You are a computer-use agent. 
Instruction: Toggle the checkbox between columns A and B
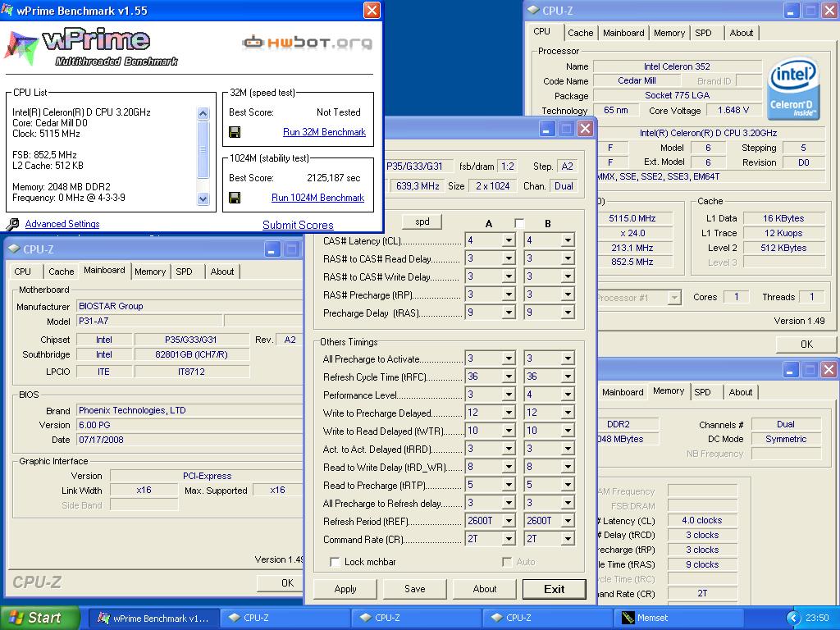[518, 223]
